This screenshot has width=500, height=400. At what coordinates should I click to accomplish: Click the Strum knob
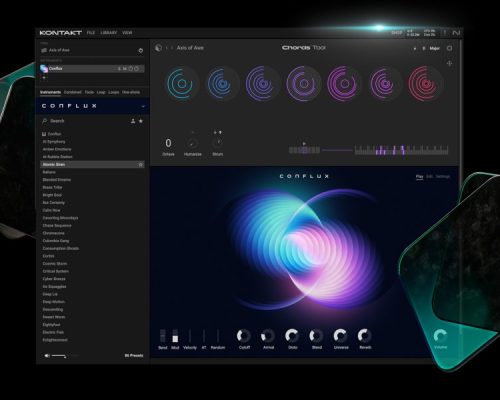[218, 143]
